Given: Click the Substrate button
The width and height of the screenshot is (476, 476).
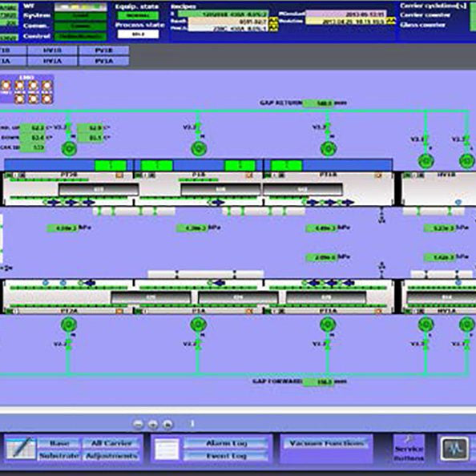Looking at the screenshot, I should 59,456.
